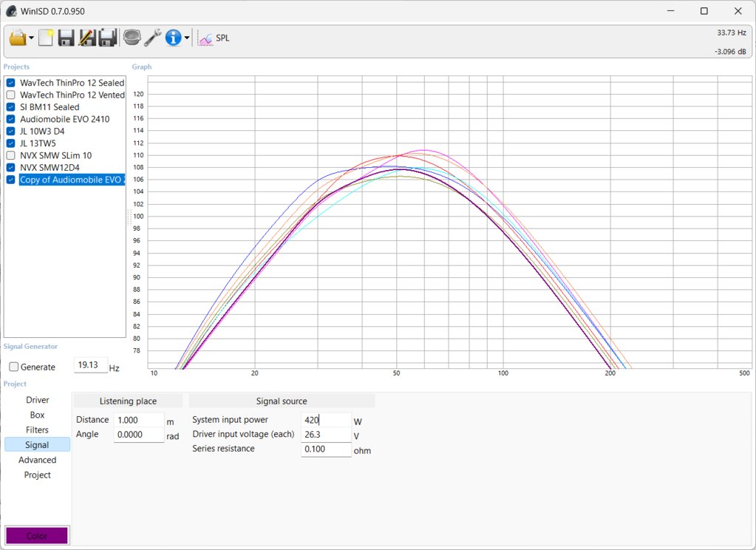Image resolution: width=756 pixels, height=550 pixels.
Task: Click the signal generator frequency field
Action: click(91, 365)
